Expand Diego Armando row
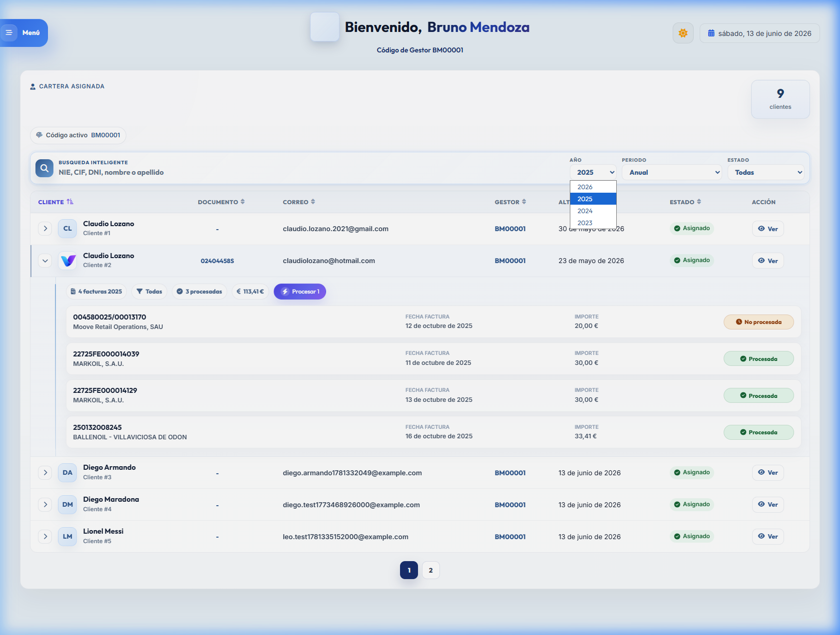Screen dimensions: 840x635 [x=45, y=473]
